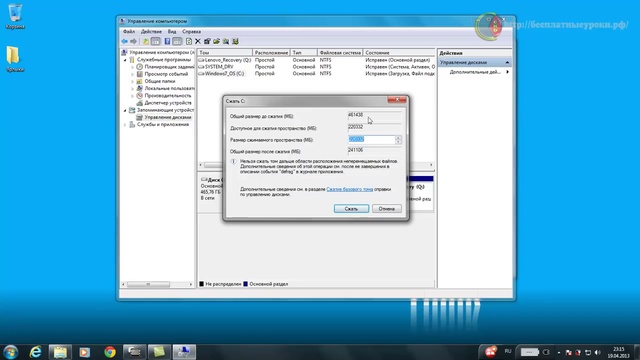Click the Windows Start orb
The height and width of the screenshot is (360, 640).
pyautogui.click(x=11, y=352)
